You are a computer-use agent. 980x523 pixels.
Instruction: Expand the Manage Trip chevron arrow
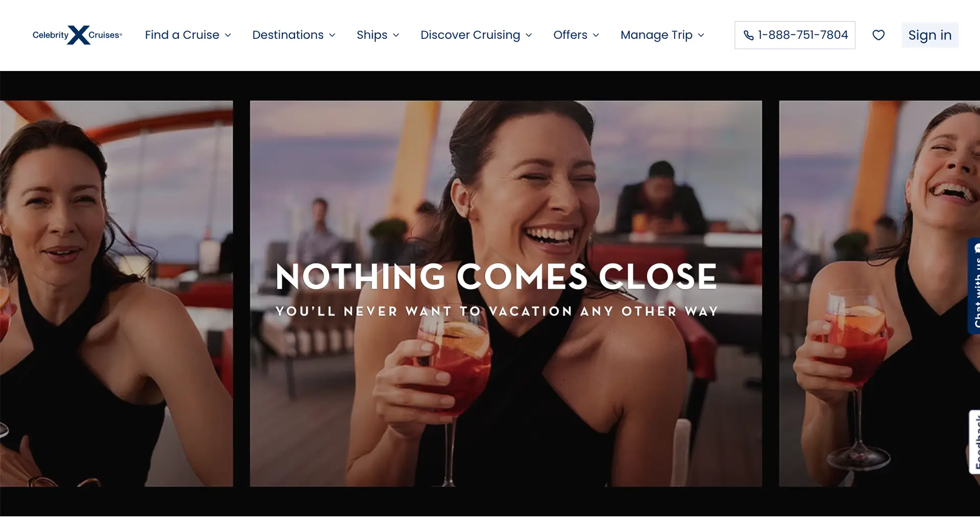point(701,35)
